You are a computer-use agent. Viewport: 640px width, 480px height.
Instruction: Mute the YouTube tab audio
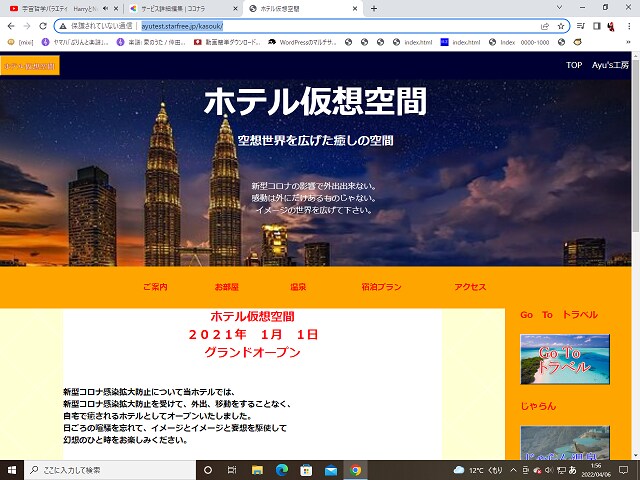[106, 8]
